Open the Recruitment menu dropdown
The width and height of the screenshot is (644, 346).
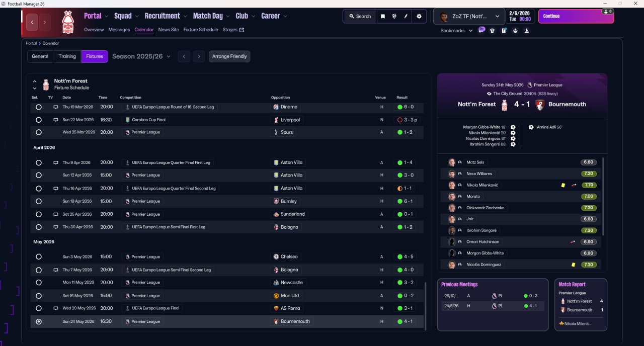[166, 16]
